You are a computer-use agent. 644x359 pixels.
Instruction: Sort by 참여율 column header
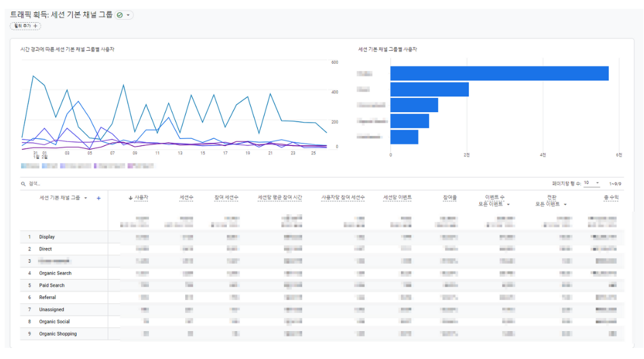[x=450, y=198]
